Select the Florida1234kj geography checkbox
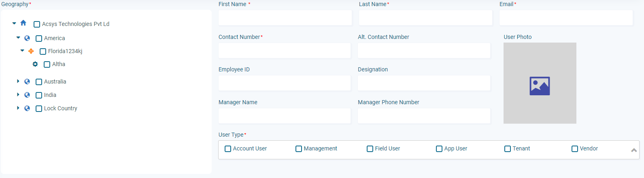This screenshot has width=644, height=178. click(43, 51)
